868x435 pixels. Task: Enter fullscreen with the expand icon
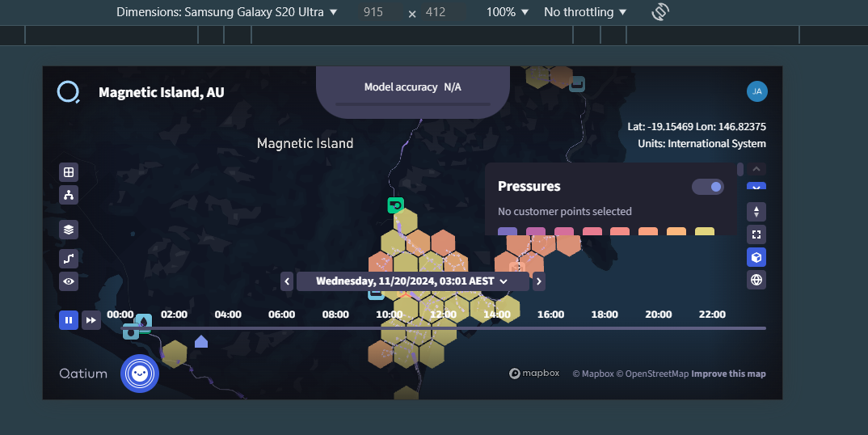coord(756,234)
